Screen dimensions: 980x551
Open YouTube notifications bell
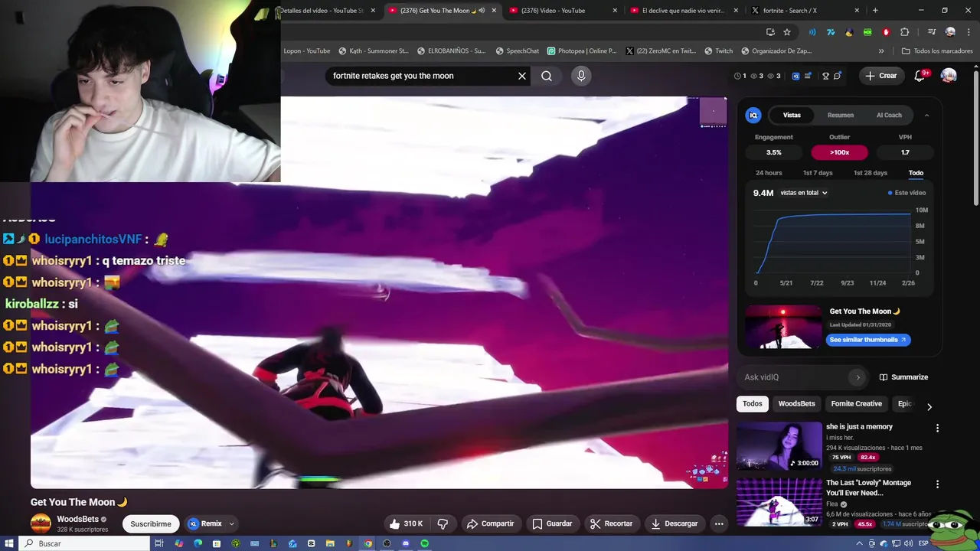pyautogui.click(x=920, y=76)
